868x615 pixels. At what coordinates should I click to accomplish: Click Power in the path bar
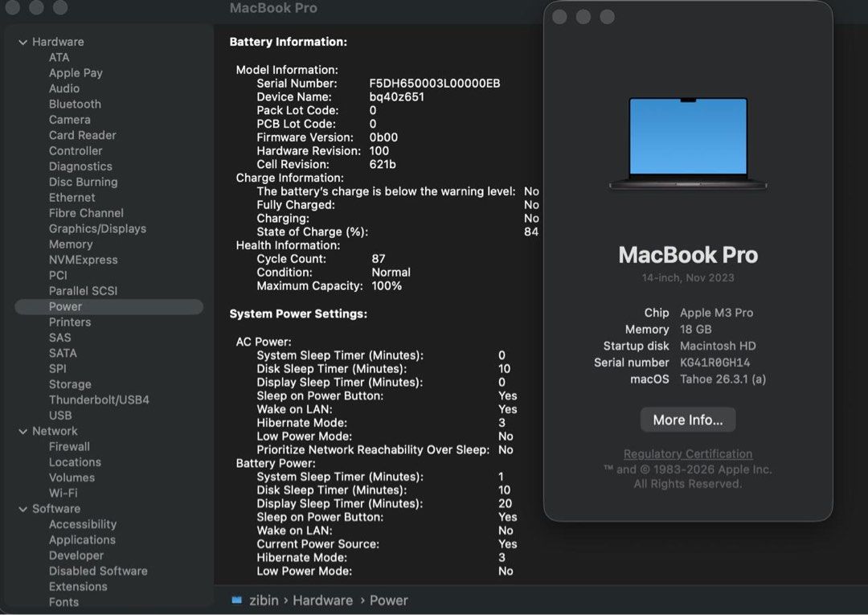[x=389, y=601]
